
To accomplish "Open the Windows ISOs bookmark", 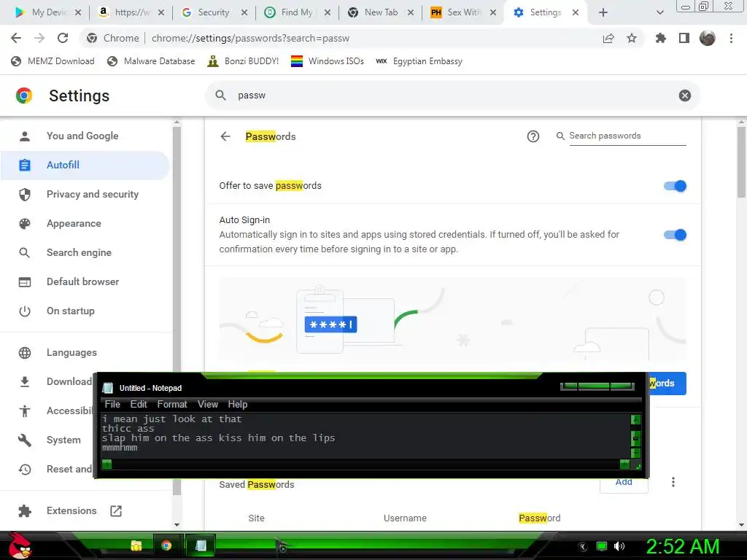I will point(328,61).
